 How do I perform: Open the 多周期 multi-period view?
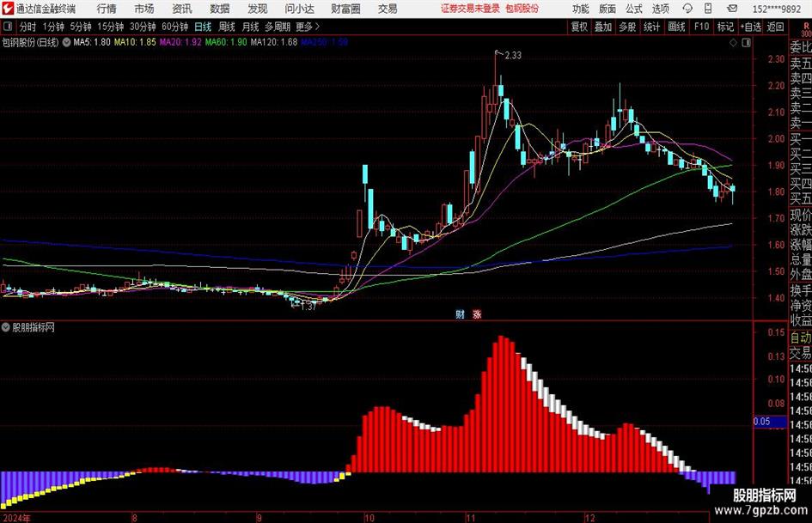pyautogui.click(x=278, y=27)
